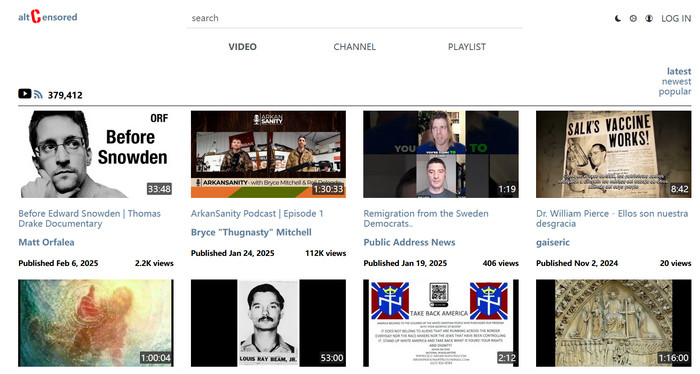Click the 53:00 duration badge
The image size is (700, 374).
tap(332, 357)
